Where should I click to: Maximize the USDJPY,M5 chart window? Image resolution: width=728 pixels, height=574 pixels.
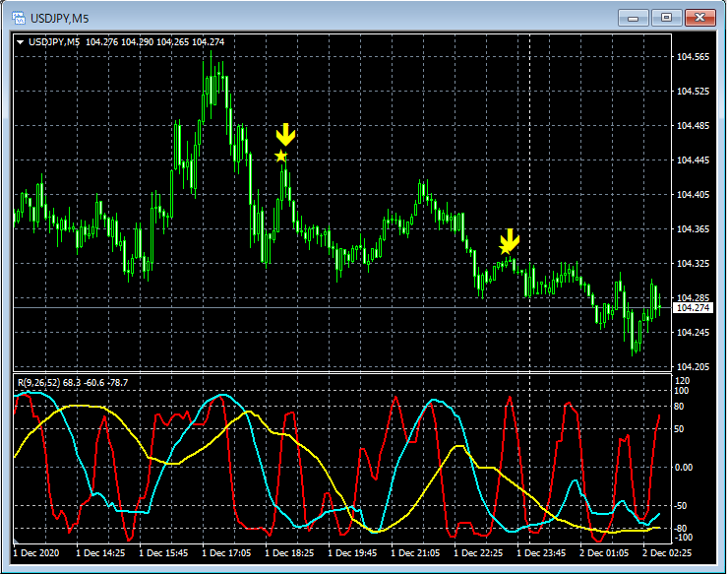point(667,17)
